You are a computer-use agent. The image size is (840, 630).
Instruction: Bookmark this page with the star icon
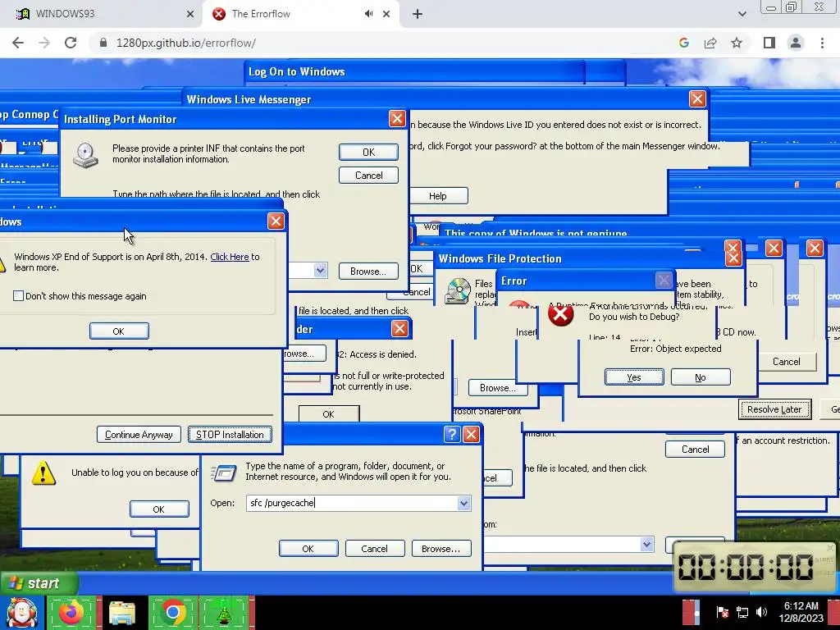[x=737, y=43]
